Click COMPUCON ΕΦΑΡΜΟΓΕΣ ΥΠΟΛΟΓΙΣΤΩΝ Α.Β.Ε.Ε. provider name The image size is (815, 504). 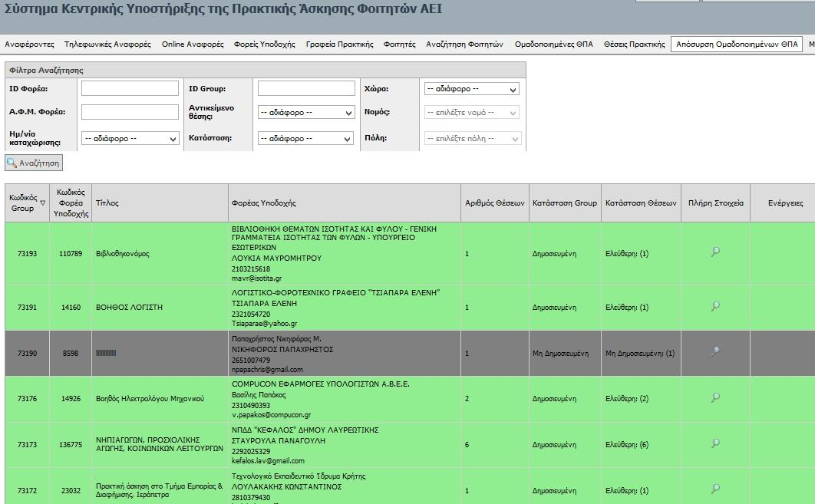tap(320, 384)
